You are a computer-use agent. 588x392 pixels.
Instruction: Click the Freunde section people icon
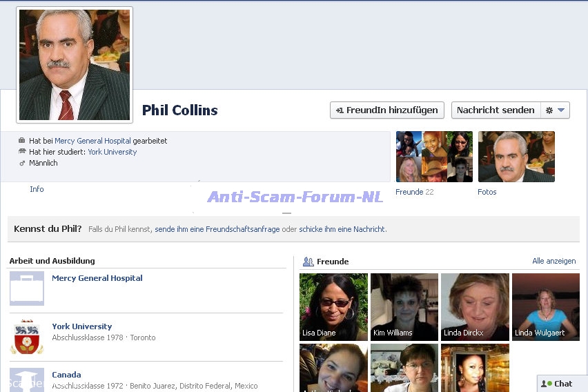[308, 262]
